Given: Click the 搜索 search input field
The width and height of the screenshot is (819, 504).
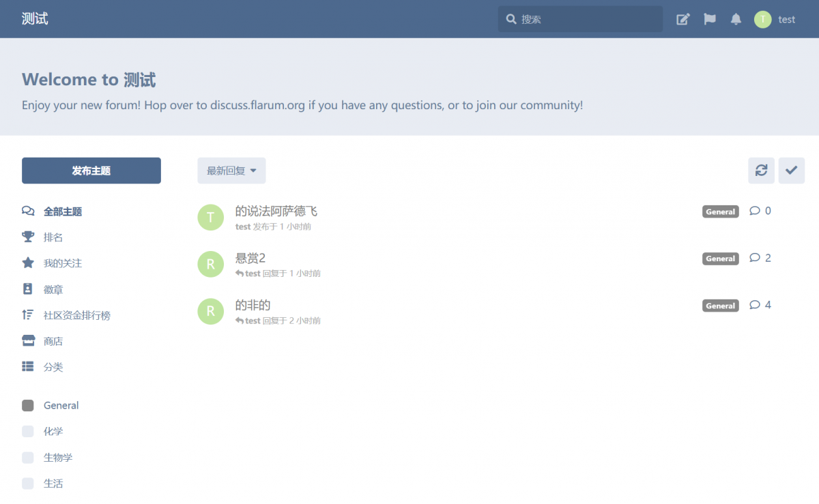Looking at the screenshot, I should tap(587, 19).
